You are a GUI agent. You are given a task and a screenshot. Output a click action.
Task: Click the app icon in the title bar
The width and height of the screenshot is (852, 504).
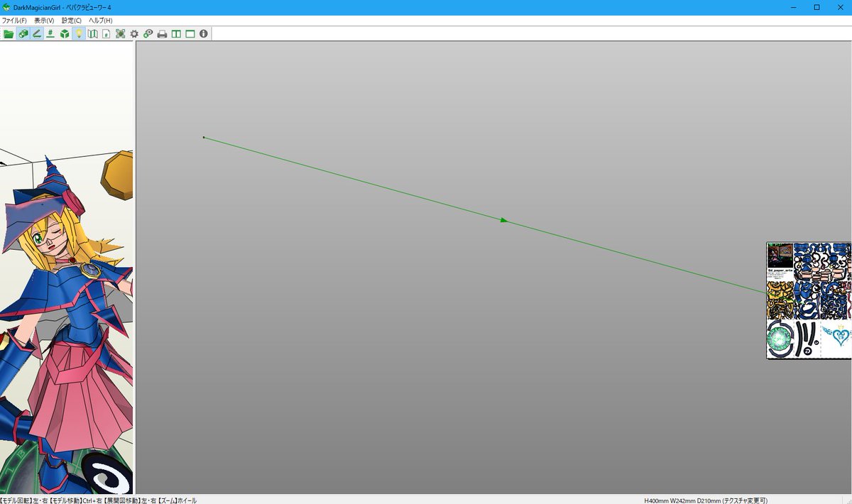(x=6, y=7)
